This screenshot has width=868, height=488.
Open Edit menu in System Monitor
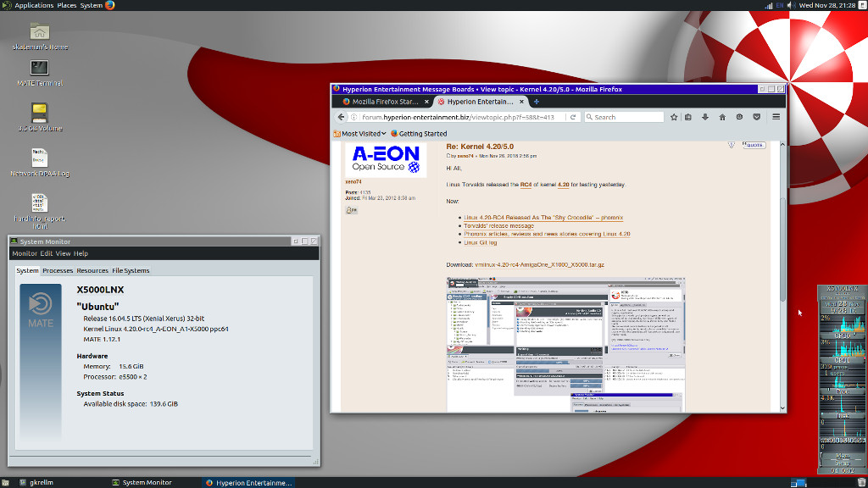(x=46, y=253)
